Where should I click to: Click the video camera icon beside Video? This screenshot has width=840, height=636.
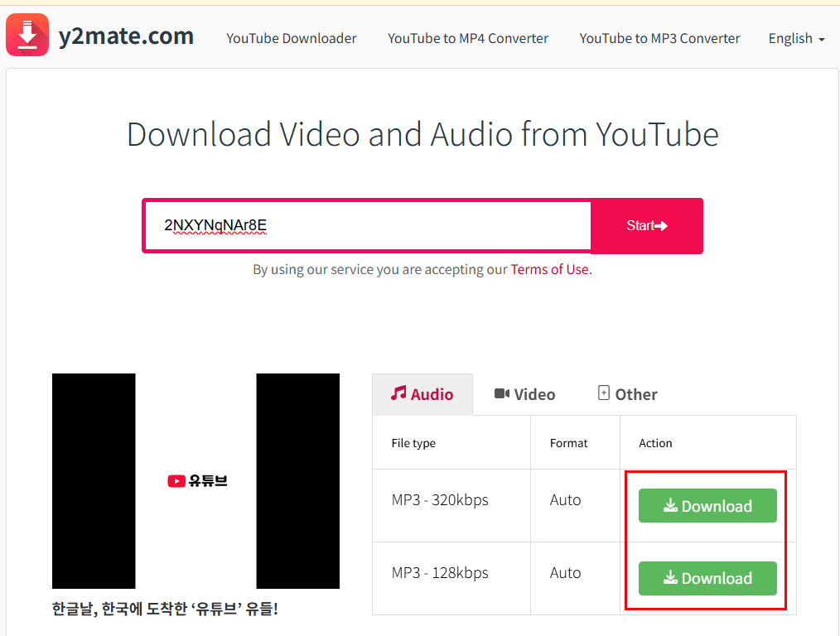click(x=502, y=393)
